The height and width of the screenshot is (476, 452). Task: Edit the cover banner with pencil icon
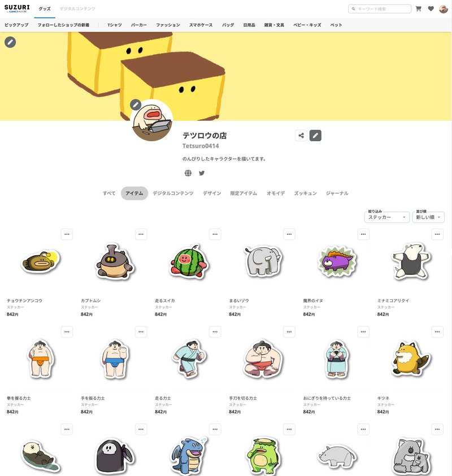(x=10, y=42)
